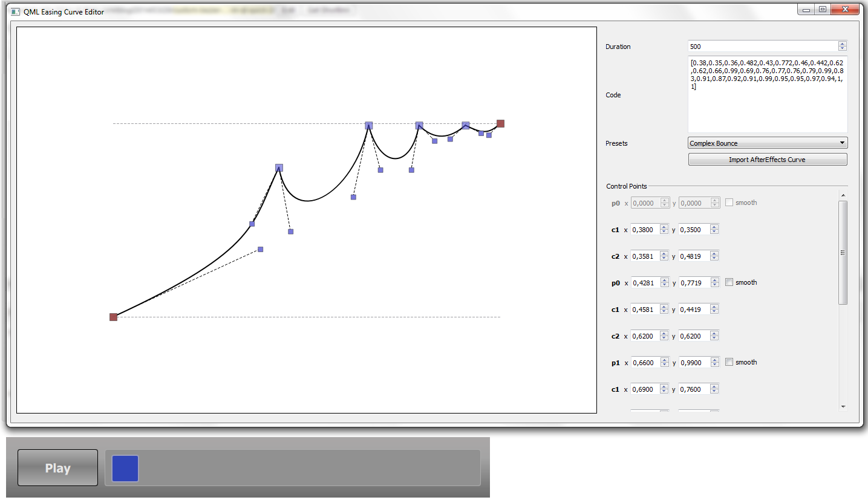868x503 pixels.
Task: Select the lowest control handle near curve start
Action: click(261, 249)
